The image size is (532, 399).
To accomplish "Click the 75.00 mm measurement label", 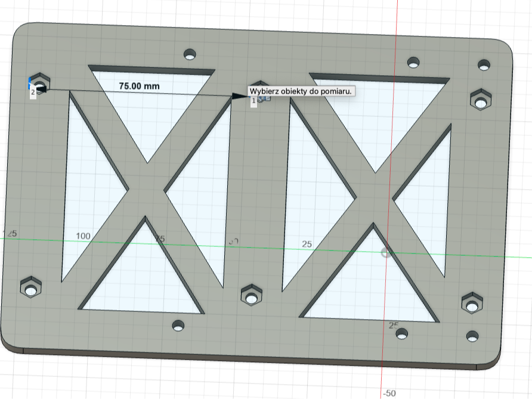I will [x=139, y=86].
